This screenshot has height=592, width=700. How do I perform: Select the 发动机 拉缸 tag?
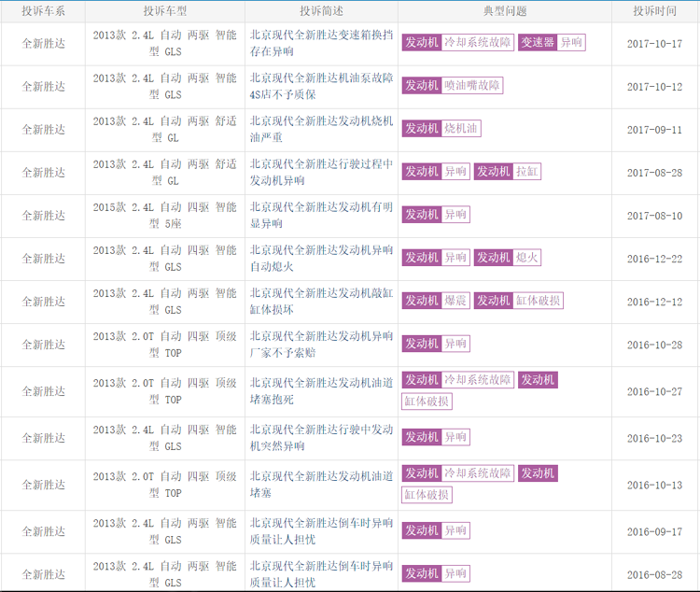point(508,172)
